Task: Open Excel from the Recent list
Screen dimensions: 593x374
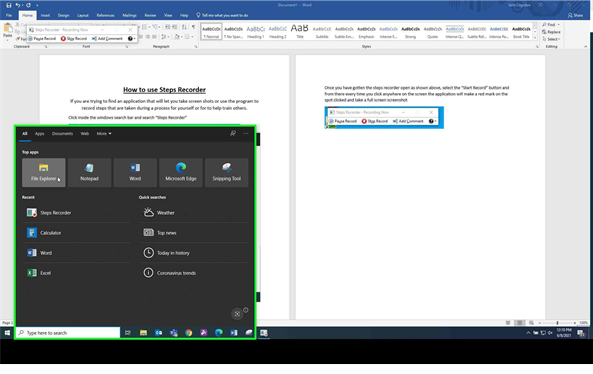Action: tap(77, 273)
